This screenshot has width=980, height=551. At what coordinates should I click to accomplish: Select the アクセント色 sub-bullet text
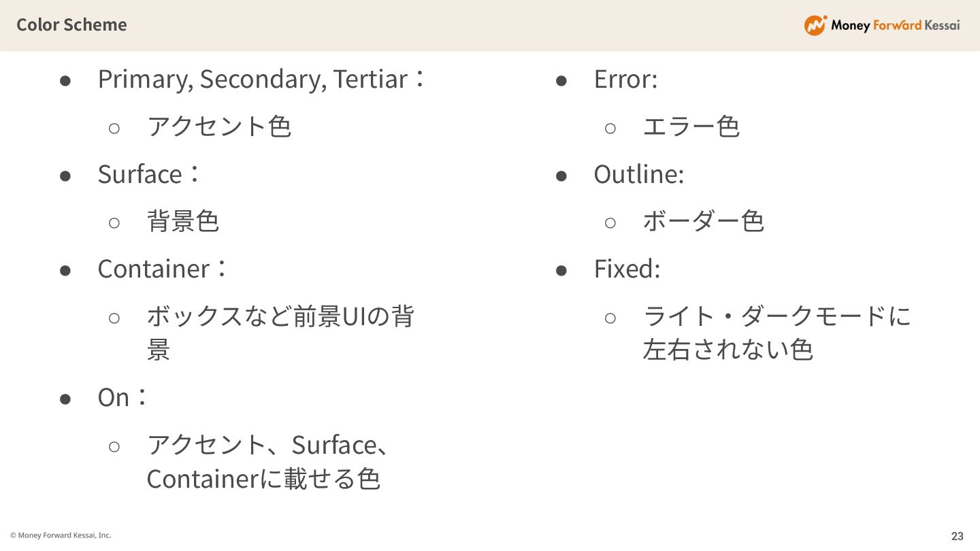click(219, 127)
